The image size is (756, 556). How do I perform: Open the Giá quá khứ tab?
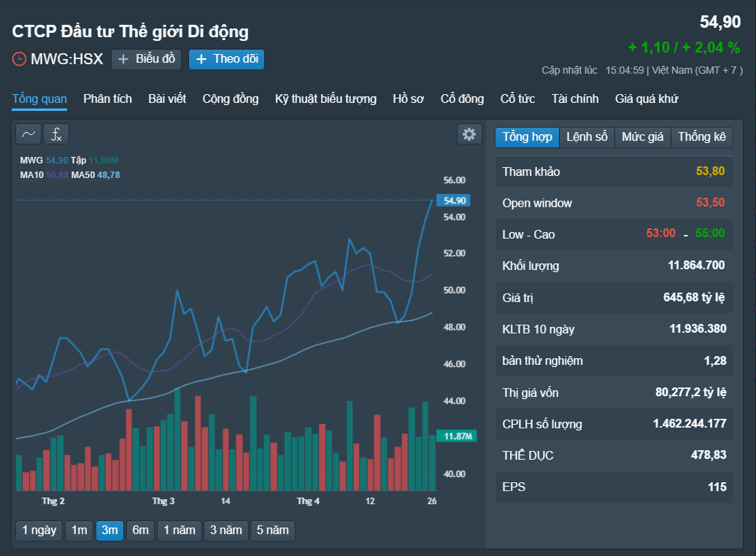[x=646, y=99]
